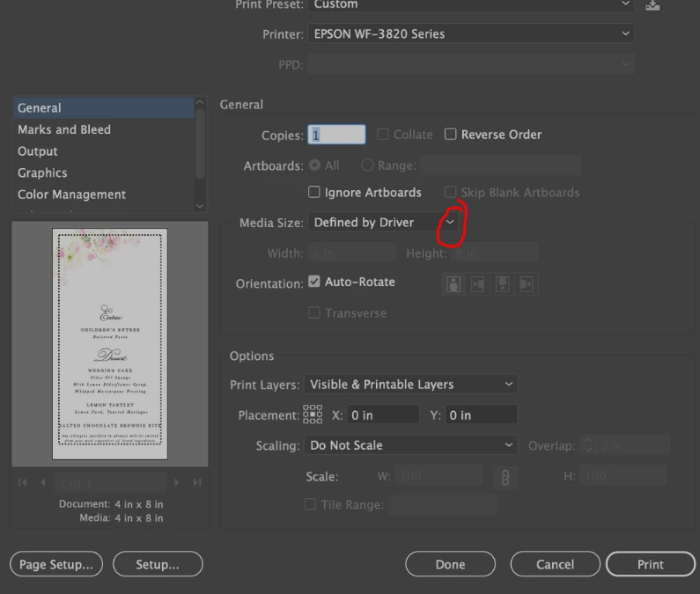Enable the Collate checkbox
Image resolution: width=700 pixels, height=594 pixels.
(x=383, y=135)
